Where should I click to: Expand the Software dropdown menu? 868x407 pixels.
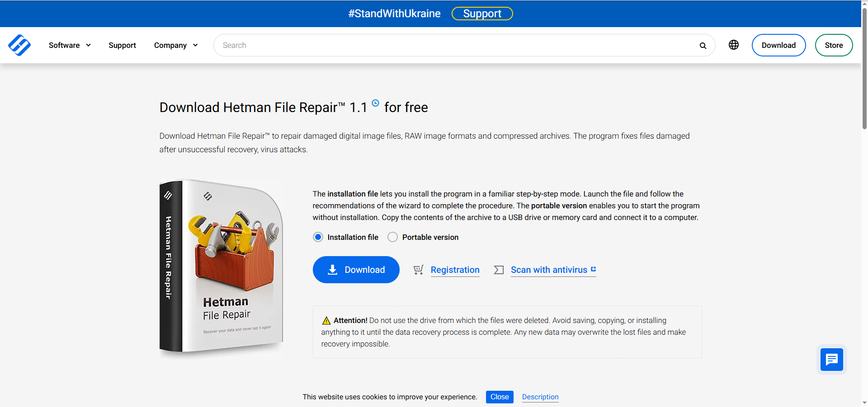coord(70,45)
